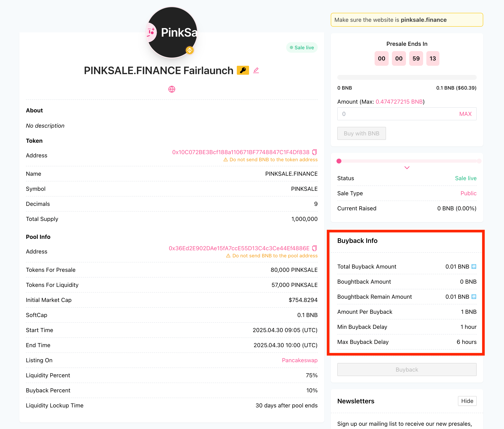Click MAX in the amount field
The image size is (504, 429).
[x=465, y=114]
